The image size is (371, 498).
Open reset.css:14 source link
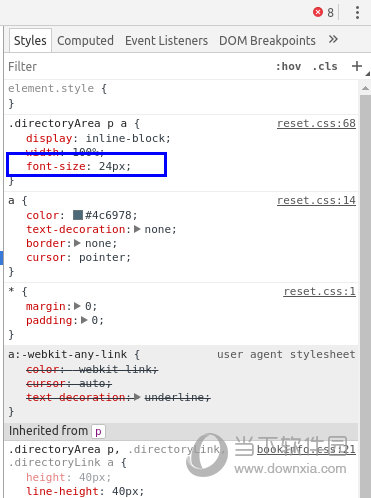click(x=316, y=200)
